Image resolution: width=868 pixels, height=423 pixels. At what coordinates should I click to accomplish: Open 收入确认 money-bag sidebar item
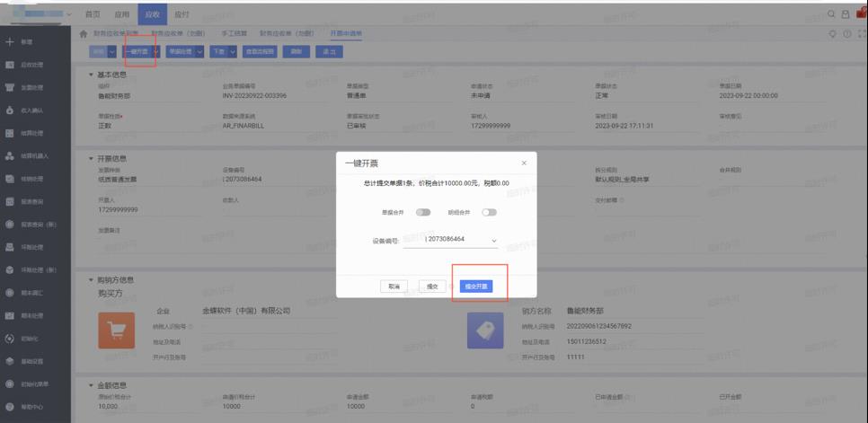pos(31,110)
